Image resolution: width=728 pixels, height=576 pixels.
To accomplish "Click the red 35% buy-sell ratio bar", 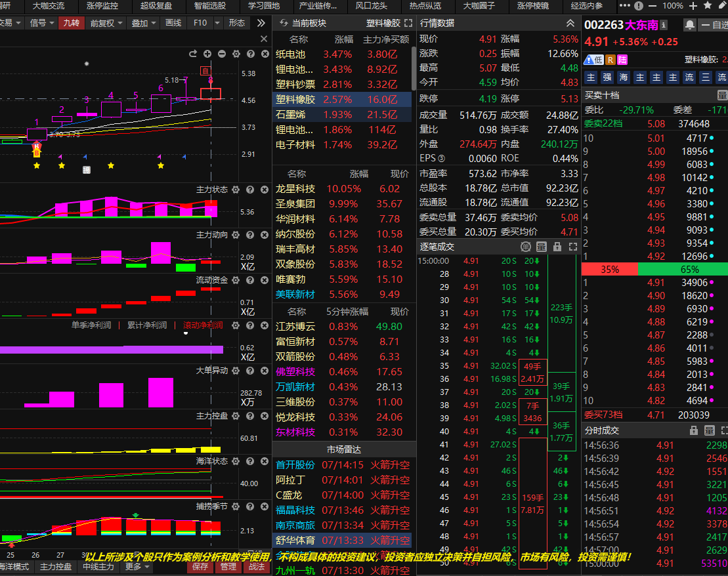I will (609, 270).
